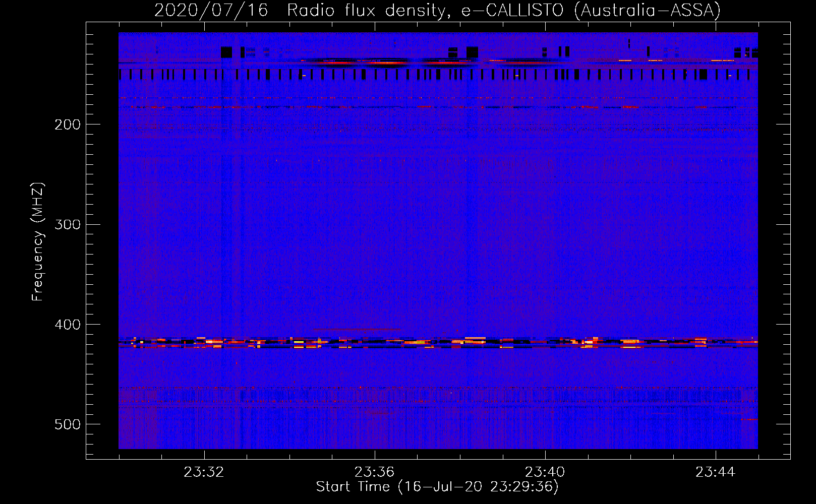The width and height of the screenshot is (816, 504).
Task: Click the 23:32 time axis label
Action: click(x=204, y=472)
